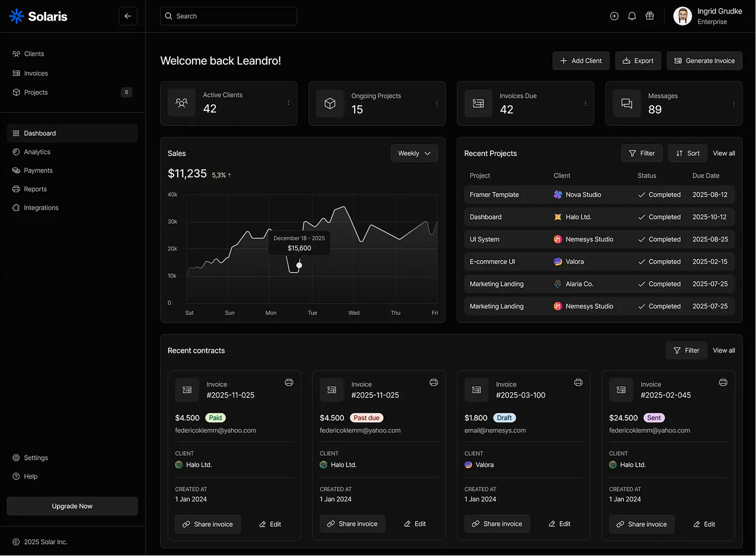Image resolution: width=756 pixels, height=556 pixels.
Task: Sort the Recent Projects table
Action: (x=688, y=154)
